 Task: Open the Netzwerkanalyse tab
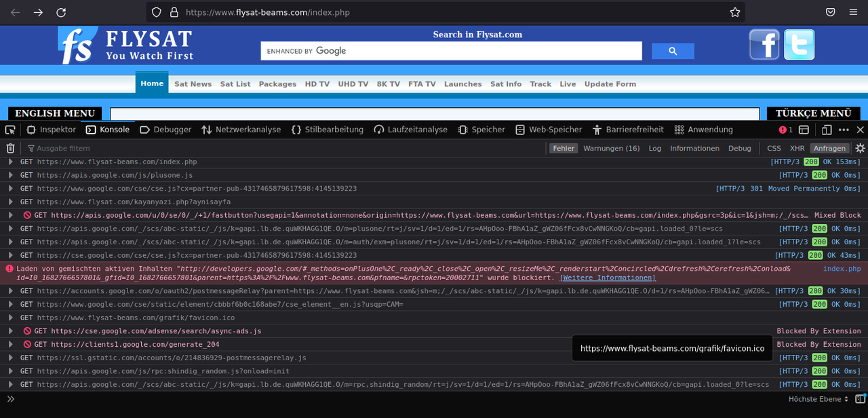pyautogui.click(x=241, y=130)
